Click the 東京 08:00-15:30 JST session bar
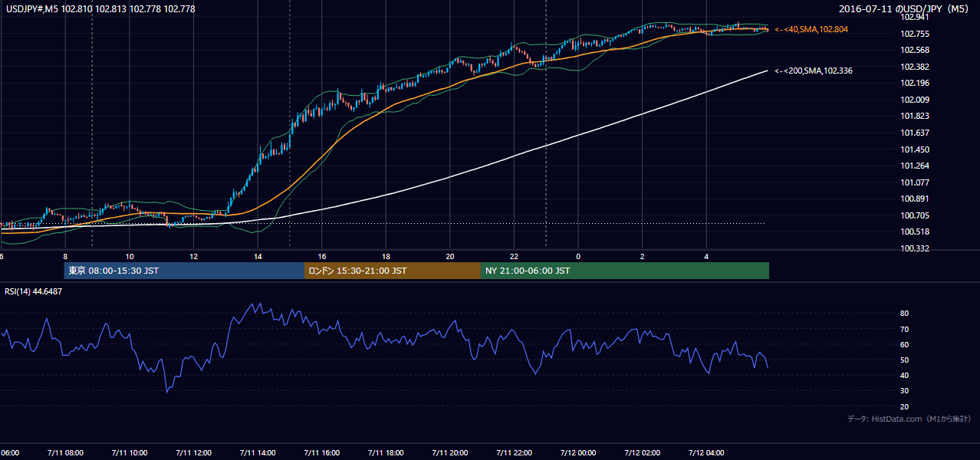The image size is (980, 460). pos(184,271)
